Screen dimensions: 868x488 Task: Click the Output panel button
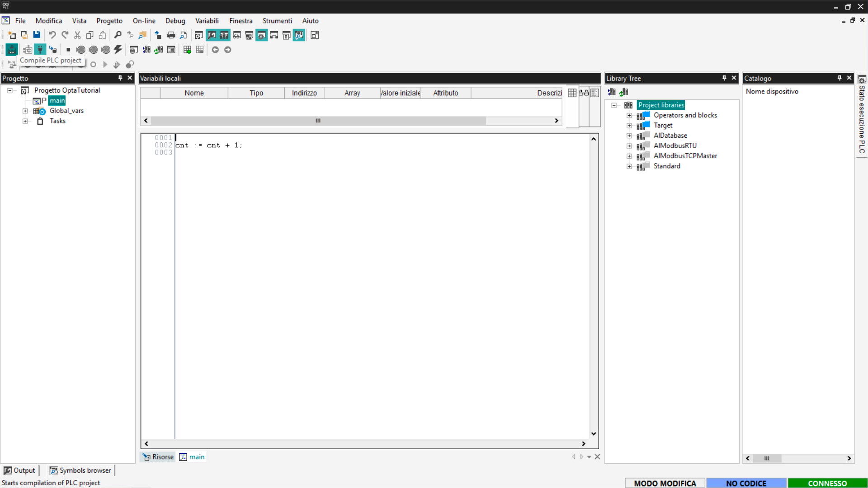tap(19, 470)
